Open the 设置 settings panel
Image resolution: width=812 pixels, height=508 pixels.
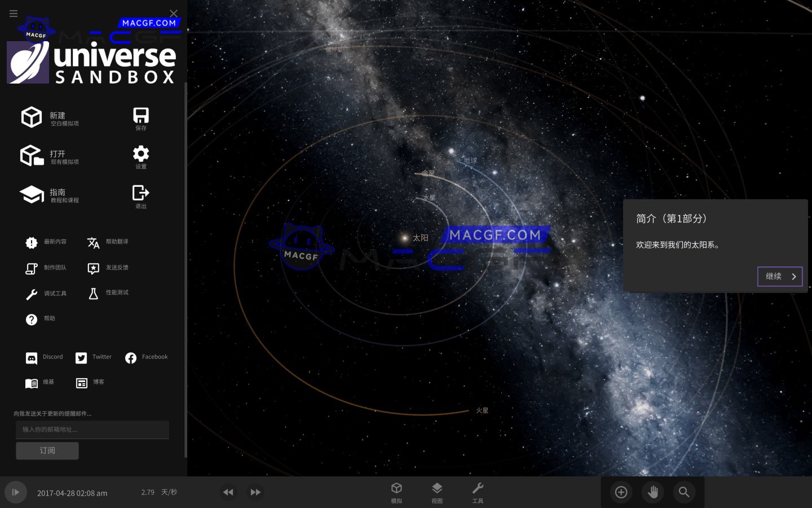[140, 155]
